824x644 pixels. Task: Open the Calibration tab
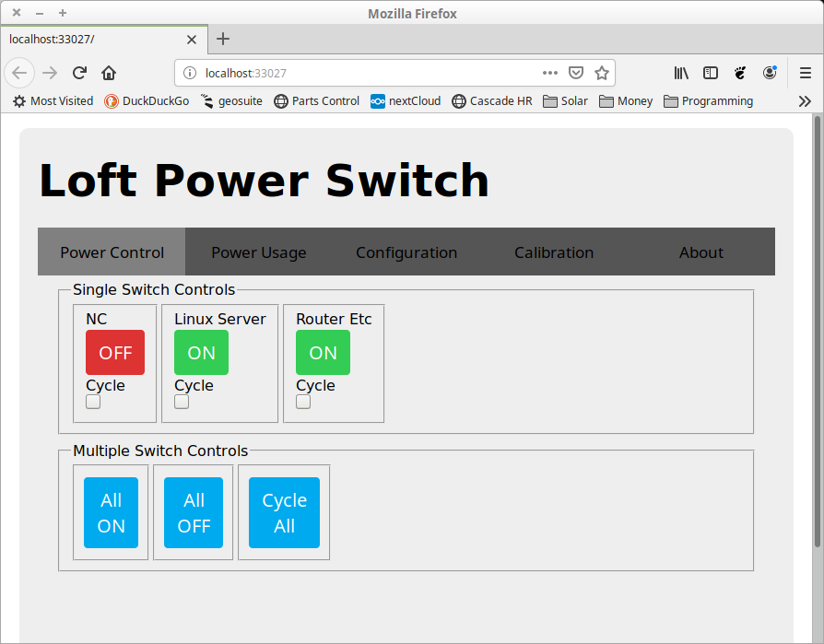point(553,252)
